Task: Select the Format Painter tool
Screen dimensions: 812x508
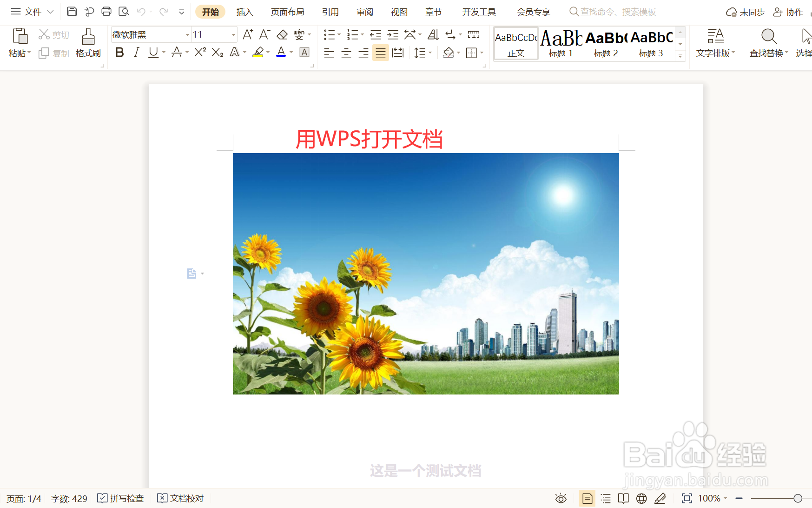Action: tap(88, 43)
